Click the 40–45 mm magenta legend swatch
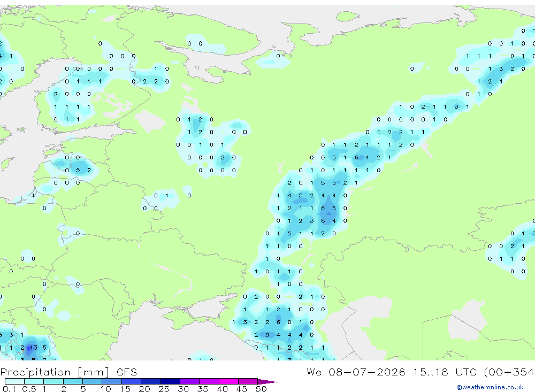 [x=228, y=381]
